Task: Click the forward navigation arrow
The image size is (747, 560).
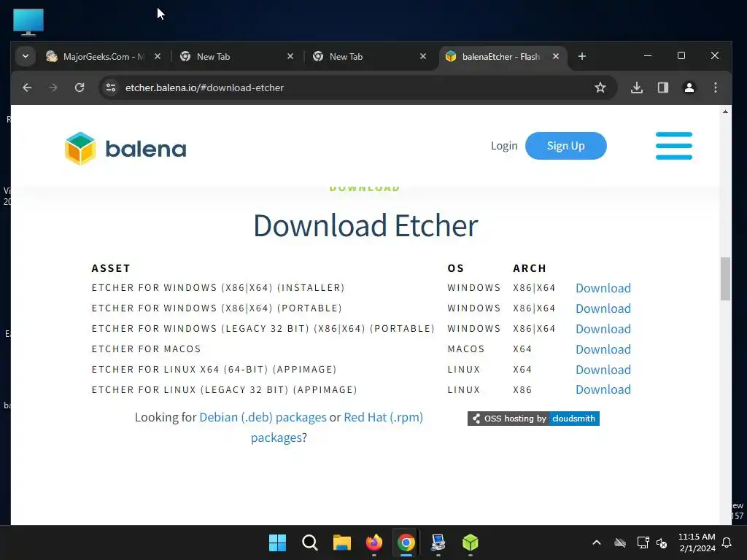Action: pyautogui.click(x=53, y=87)
